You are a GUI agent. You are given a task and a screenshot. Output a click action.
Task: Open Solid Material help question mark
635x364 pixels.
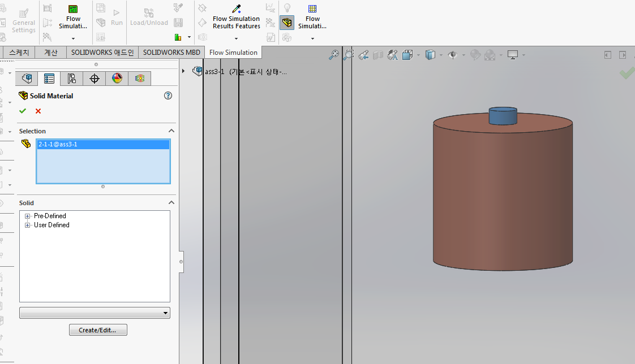tap(168, 96)
